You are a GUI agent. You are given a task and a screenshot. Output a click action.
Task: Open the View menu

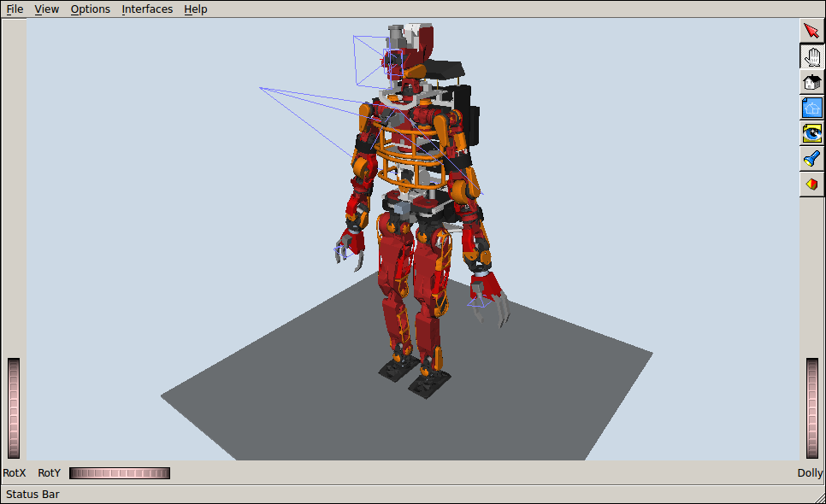[x=46, y=9]
